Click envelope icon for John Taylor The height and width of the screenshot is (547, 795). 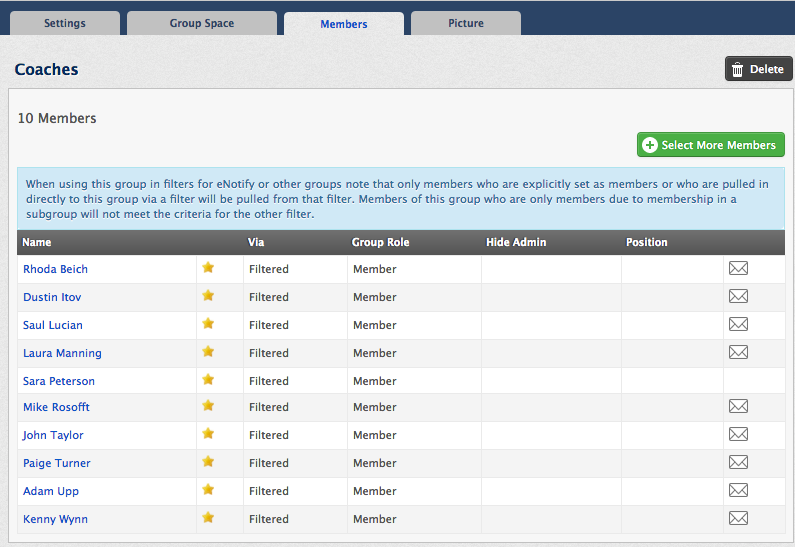click(738, 434)
